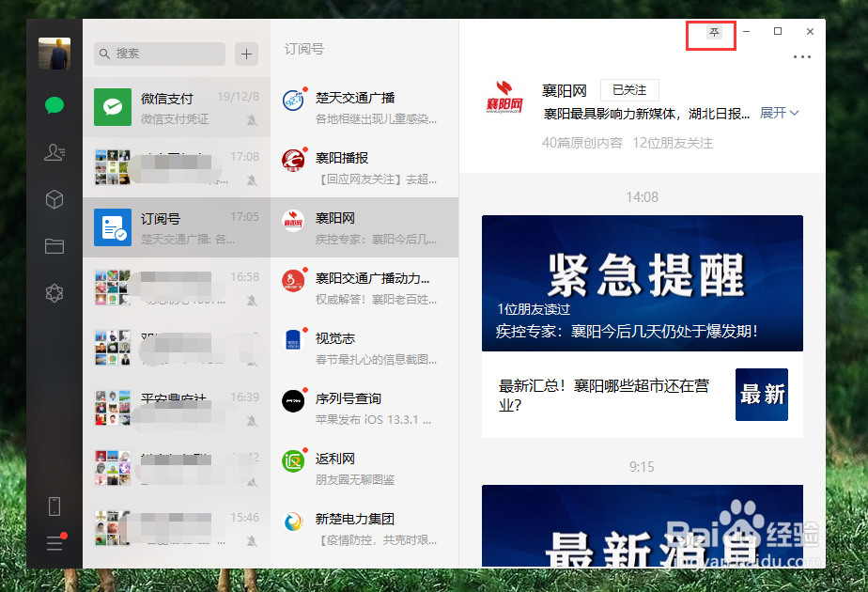Click the 微信支付 green avatar icon

click(113, 107)
